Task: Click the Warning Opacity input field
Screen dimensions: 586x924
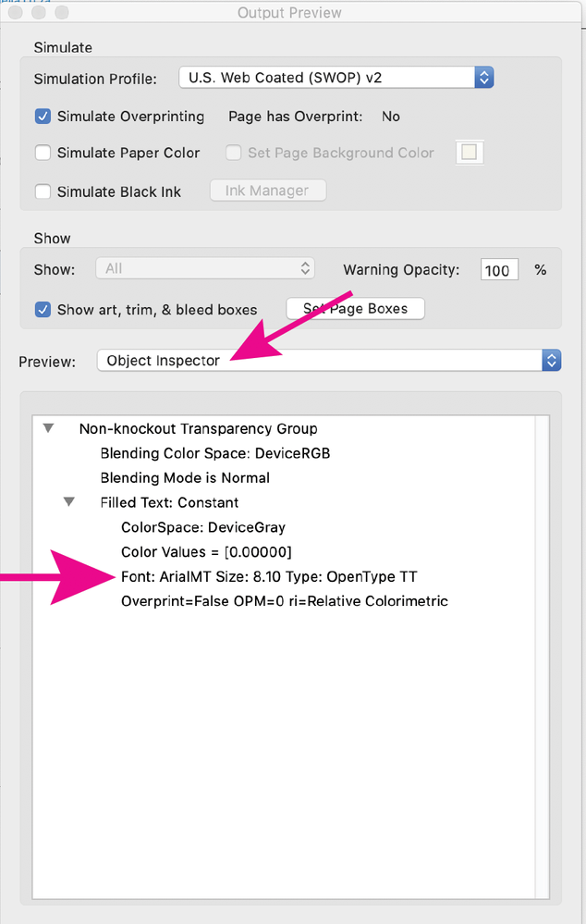Action: pos(499,270)
